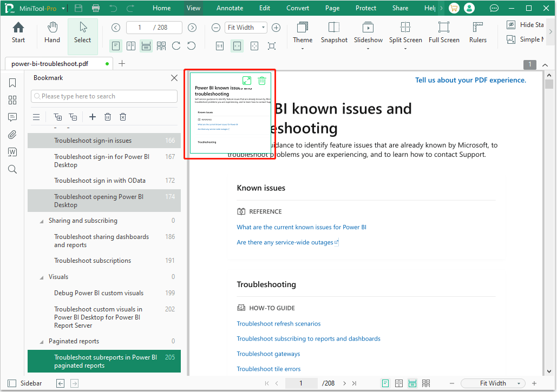Image resolution: width=557 pixels, height=392 pixels.
Task: Open the user account avatar
Action: 469,8
